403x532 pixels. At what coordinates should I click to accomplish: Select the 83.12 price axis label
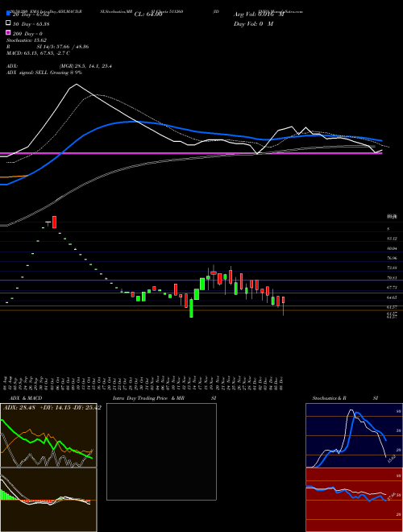(x=392, y=239)
